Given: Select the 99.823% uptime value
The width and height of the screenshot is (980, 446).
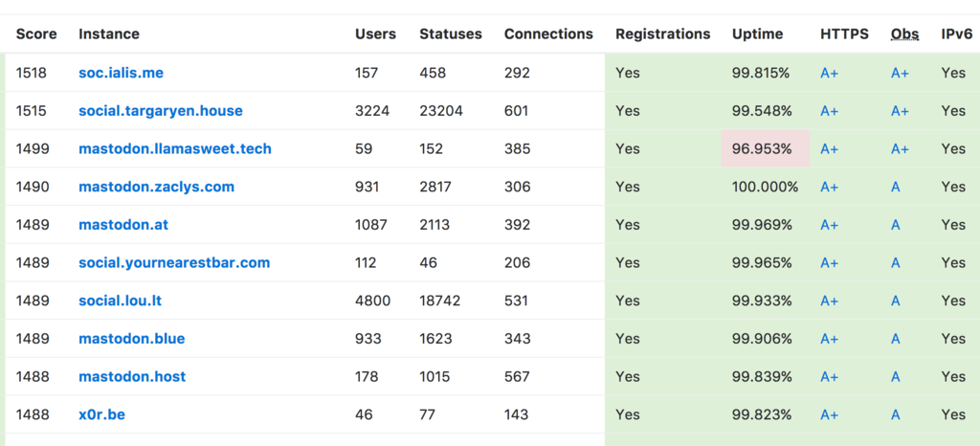Looking at the screenshot, I should [762, 414].
